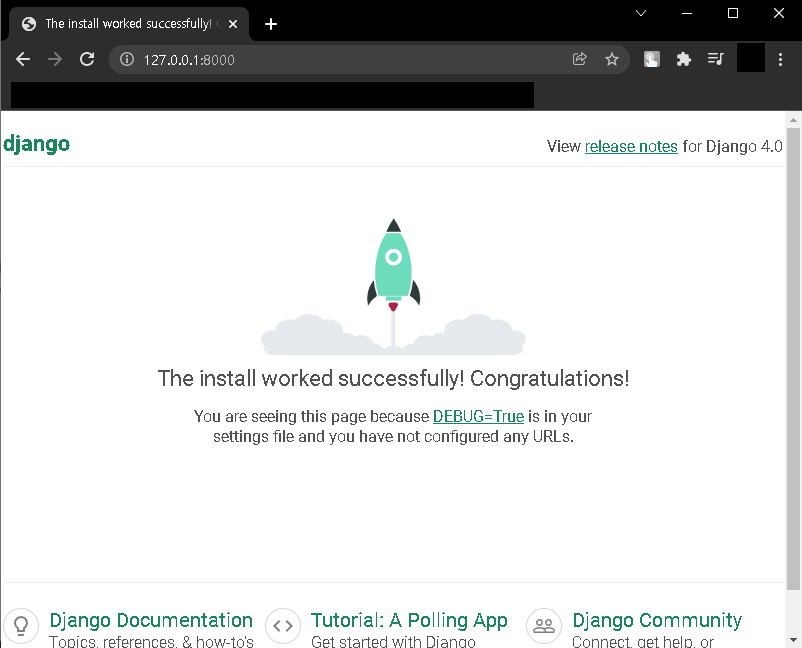Open a new tab with plus button
The height and width of the screenshot is (648, 802).
tap(271, 24)
